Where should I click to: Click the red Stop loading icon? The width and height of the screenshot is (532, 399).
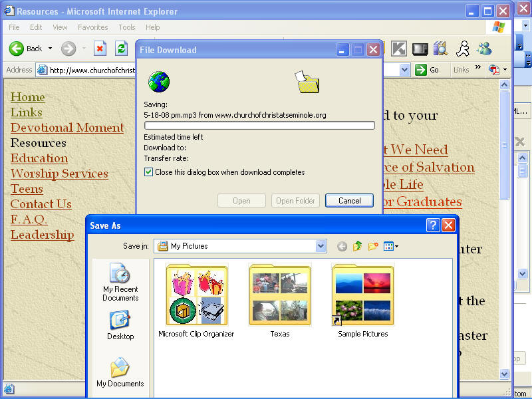coord(100,49)
